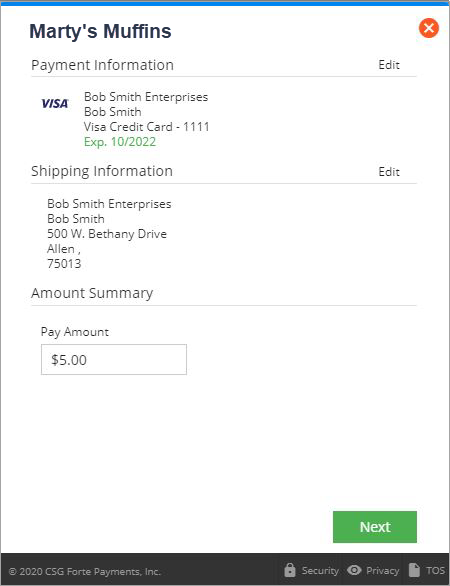Click the Privacy eye icon

point(354,570)
